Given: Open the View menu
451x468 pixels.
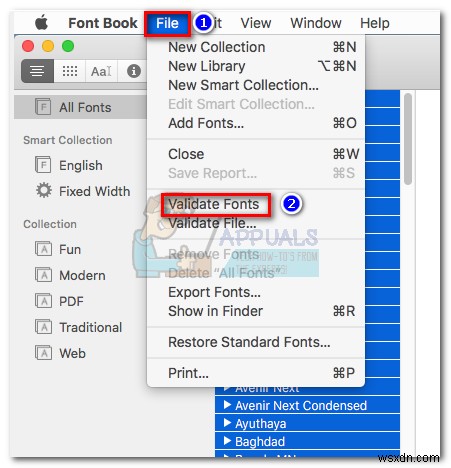Looking at the screenshot, I should (x=256, y=23).
